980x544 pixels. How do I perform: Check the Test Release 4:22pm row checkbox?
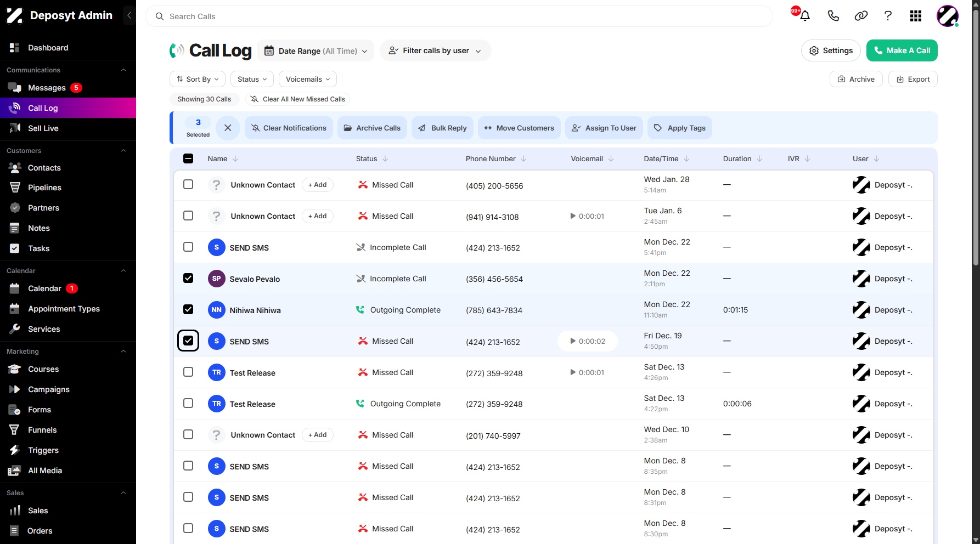188,403
